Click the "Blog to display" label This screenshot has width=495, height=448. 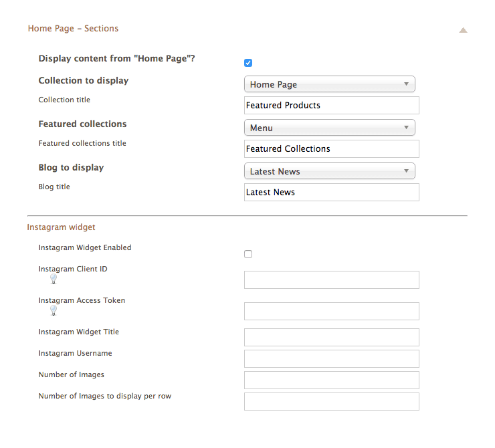coord(71,168)
